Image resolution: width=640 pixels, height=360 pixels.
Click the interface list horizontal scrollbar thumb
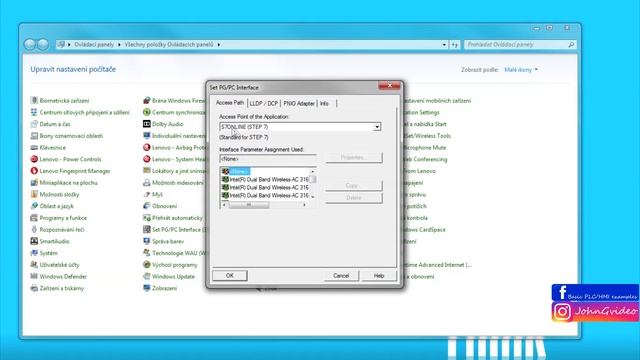249,205
